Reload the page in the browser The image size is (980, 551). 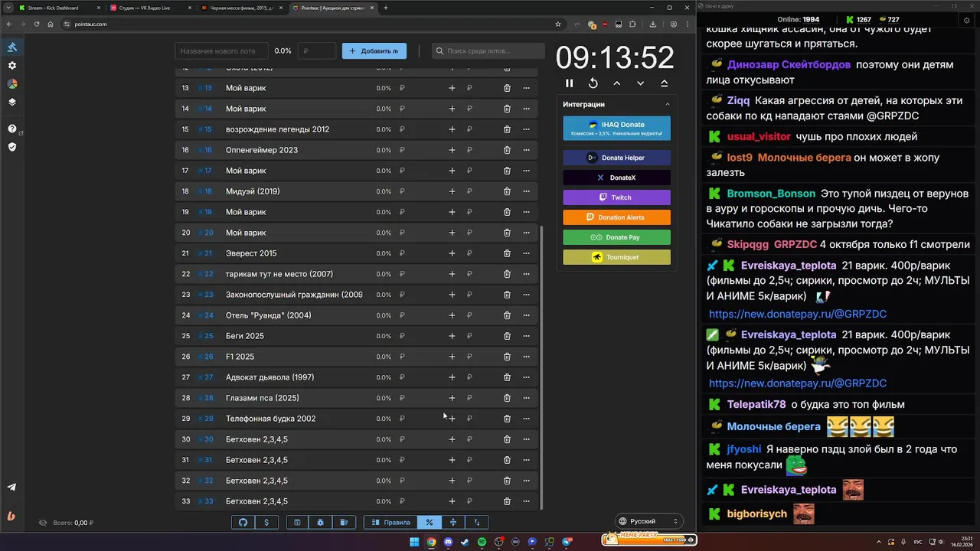point(36,24)
